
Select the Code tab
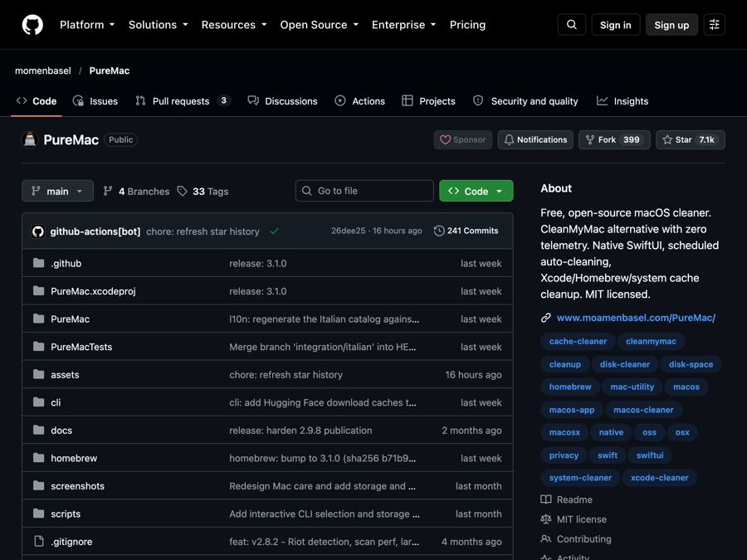pos(37,101)
